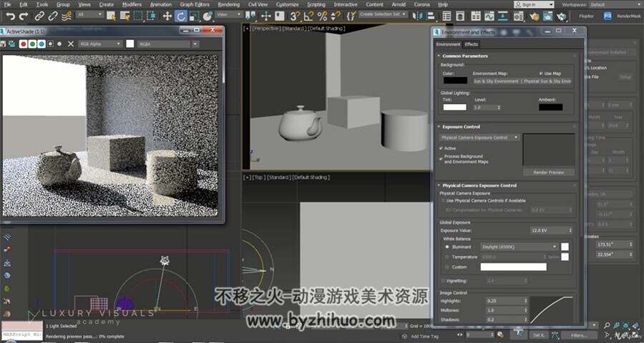Toggle the Spinner Snap tool
Viewport: 644px width, 343px height.
pos(336,16)
